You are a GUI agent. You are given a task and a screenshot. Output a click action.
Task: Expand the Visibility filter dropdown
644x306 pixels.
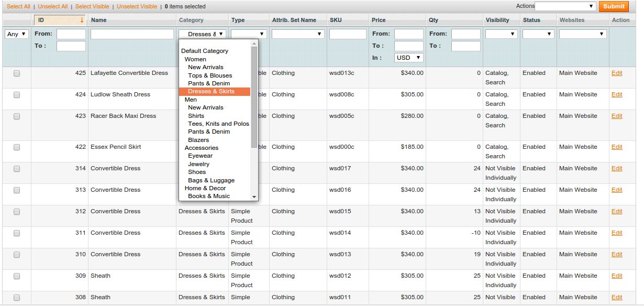pos(501,34)
